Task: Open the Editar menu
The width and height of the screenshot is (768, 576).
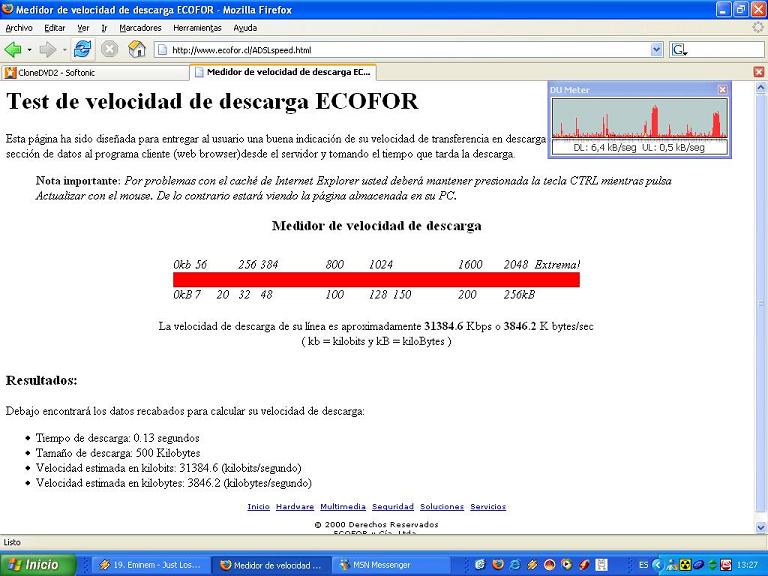Action: pos(54,28)
